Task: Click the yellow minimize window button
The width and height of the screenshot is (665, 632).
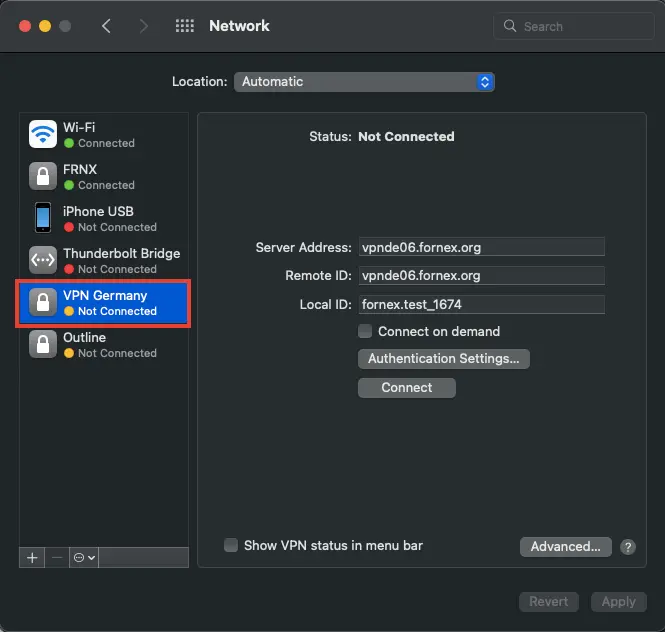Action: [x=45, y=26]
